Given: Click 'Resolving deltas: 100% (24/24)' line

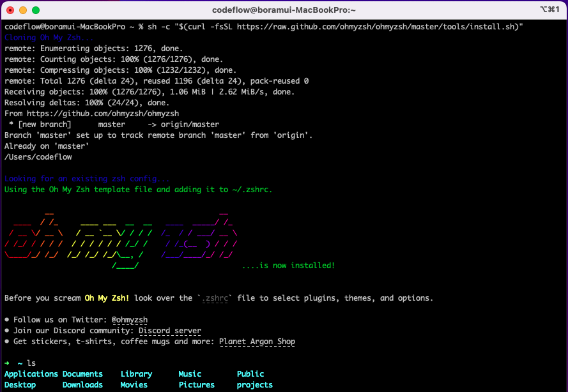Looking at the screenshot, I should 87,103.
